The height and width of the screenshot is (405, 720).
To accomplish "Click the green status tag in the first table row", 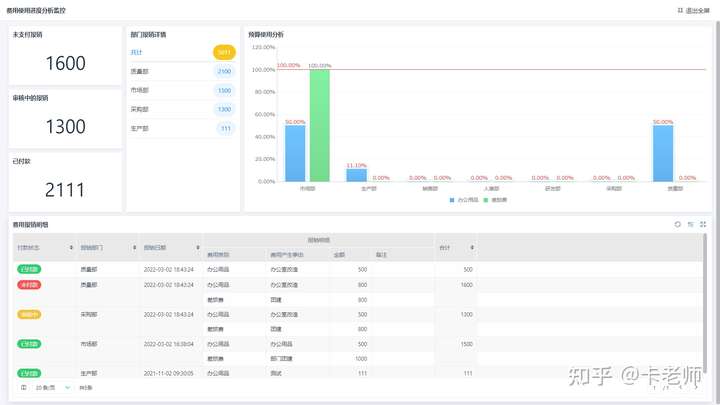I will point(29,269).
